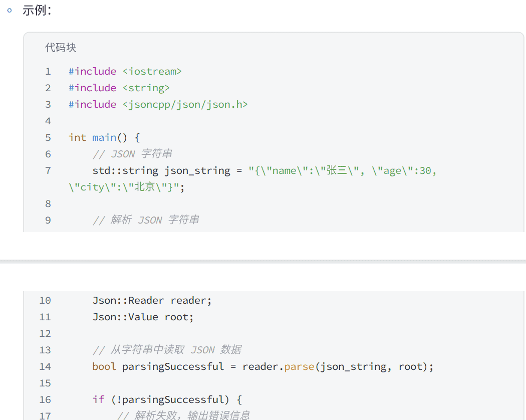Click the wrapped string '\"city\":\"北京\"}";'
This screenshot has width=526, height=420.
(126, 187)
